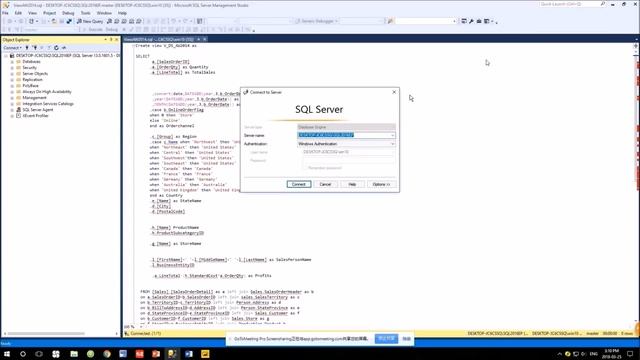This screenshot has width=640, height=360.
Task: Open Connect dropdown in Object Explorer
Action: tap(12, 48)
